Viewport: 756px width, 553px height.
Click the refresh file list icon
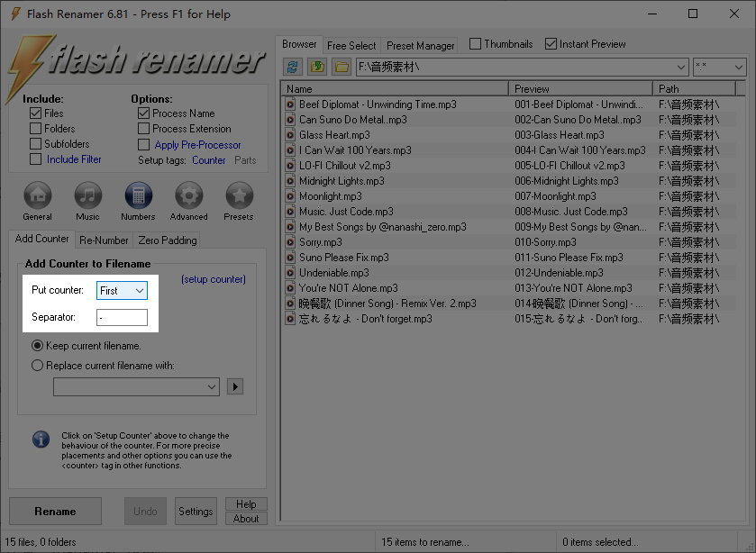click(293, 67)
